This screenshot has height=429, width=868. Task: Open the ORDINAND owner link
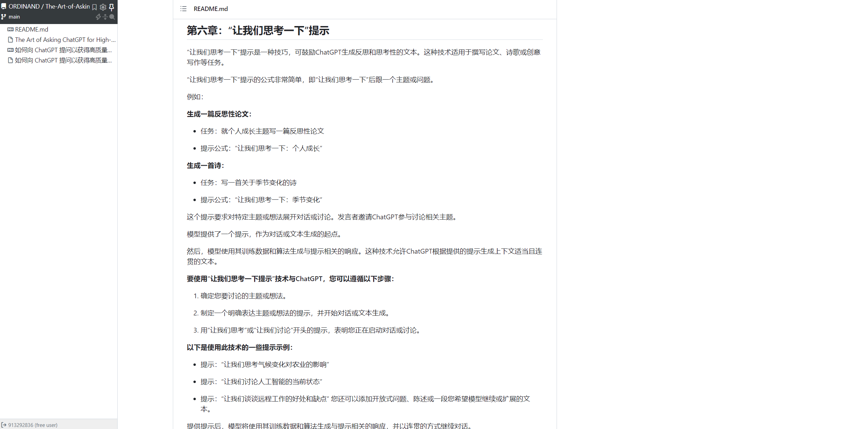coord(24,7)
